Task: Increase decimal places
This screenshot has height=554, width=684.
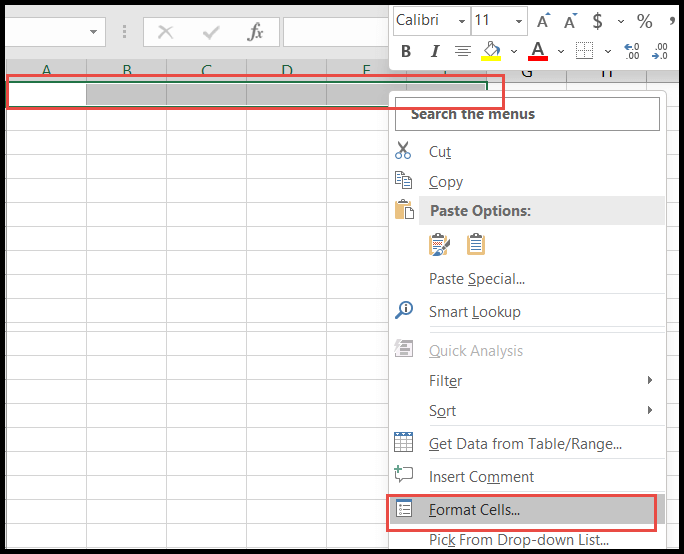Action: tap(632, 51)
